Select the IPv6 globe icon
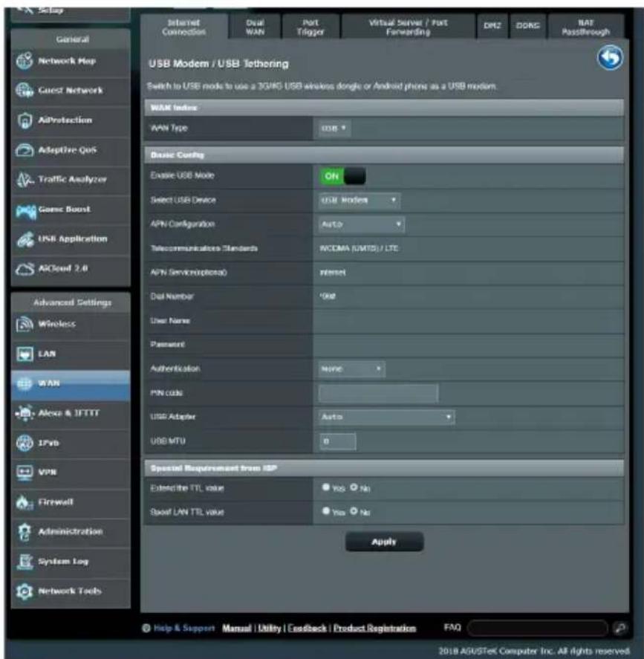644x659 pixels. (x=25, y=443)
